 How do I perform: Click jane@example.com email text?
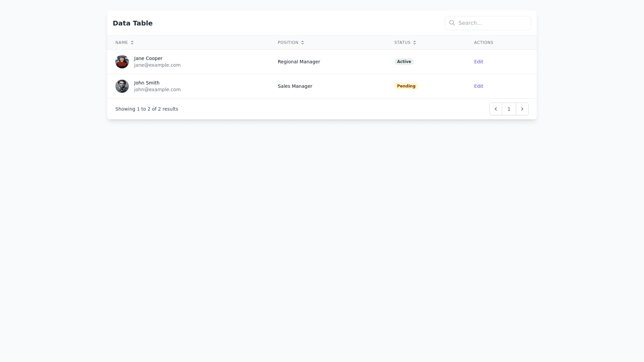click(157, 65)
